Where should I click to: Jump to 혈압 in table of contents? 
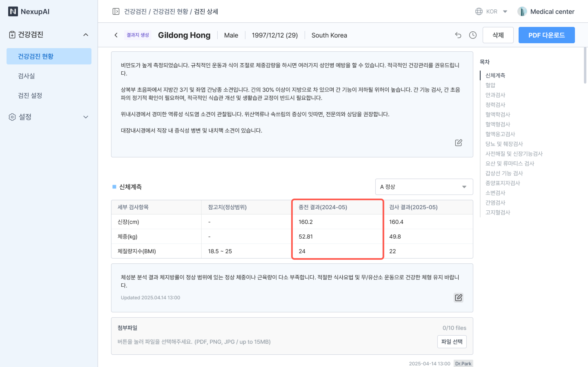click(490, 85)
